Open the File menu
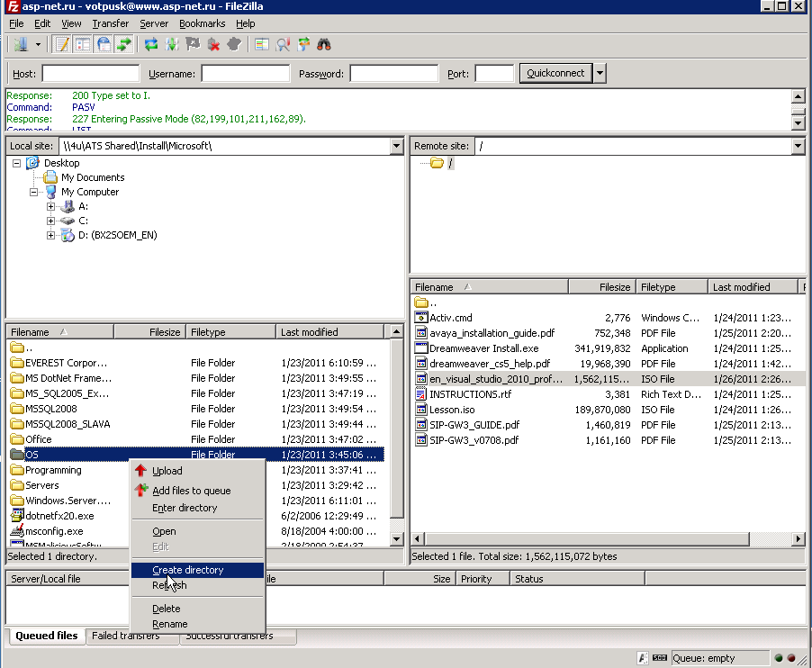812x668 pixels. pyautogui.click(x=16, y=23)
